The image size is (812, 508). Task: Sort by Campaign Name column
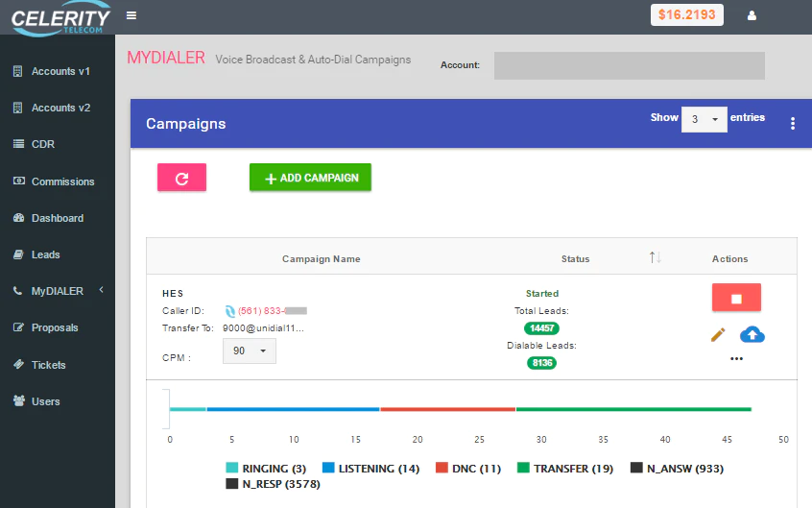[x=322, y=258]
